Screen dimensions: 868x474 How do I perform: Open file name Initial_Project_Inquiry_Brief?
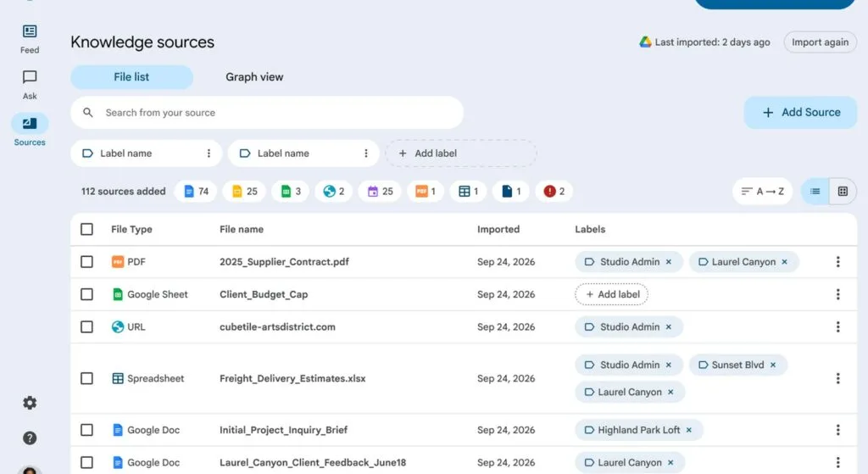(x=283, y=430)
